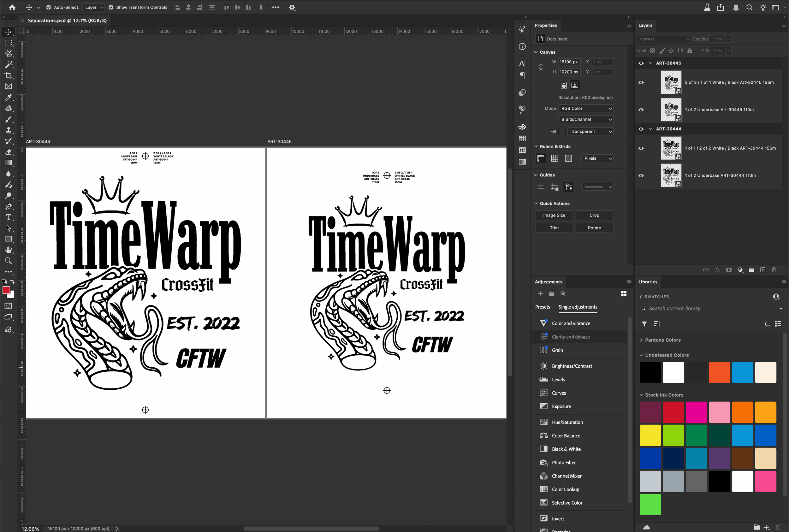Viewport: 789px width, 532px height.
Task: Select the Eraser tool
Action: [x=9, y=152]
